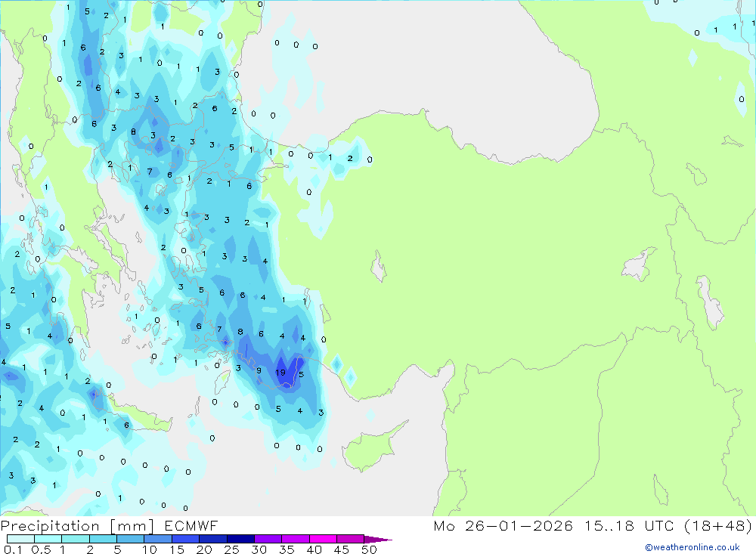Click the date 'Mo 26-01-2026' text
The height and width of the screenshot is (554, 756).
pyautogui.click(x=503, y=525)
